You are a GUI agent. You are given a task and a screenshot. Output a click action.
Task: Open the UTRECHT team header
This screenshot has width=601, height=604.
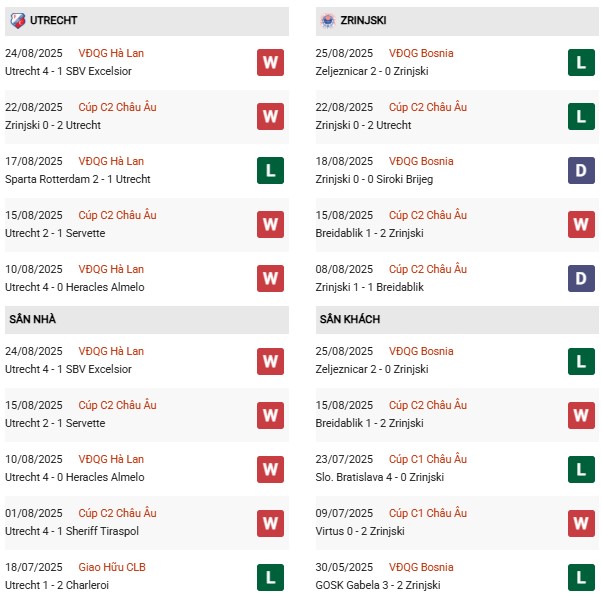(x=147, y=21)
